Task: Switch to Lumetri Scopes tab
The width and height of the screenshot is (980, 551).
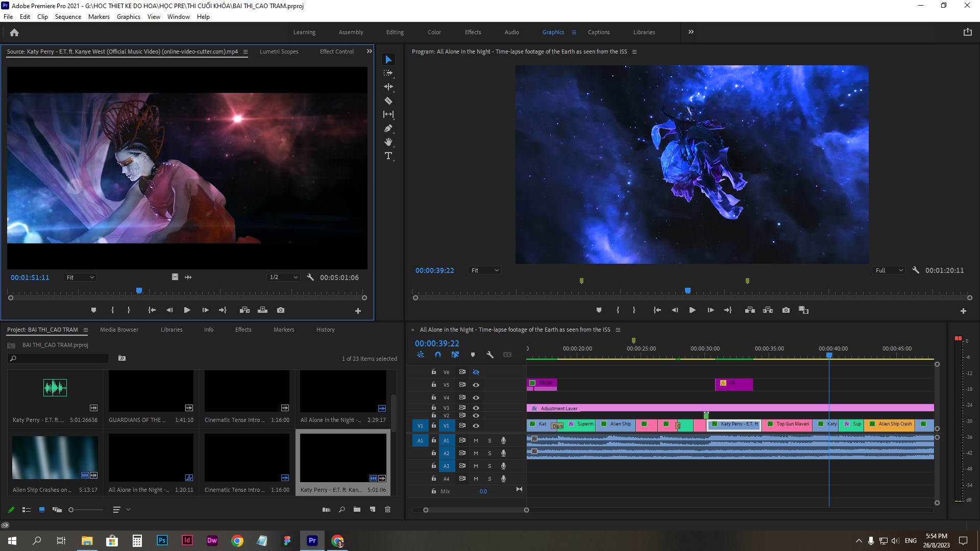Action: 279,52
